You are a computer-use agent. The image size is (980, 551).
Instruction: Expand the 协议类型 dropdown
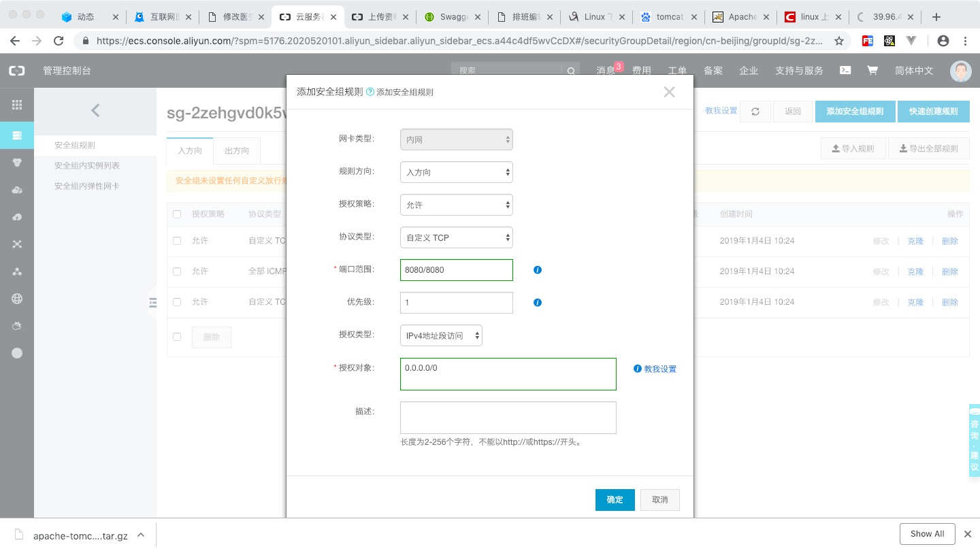point(456,237)
